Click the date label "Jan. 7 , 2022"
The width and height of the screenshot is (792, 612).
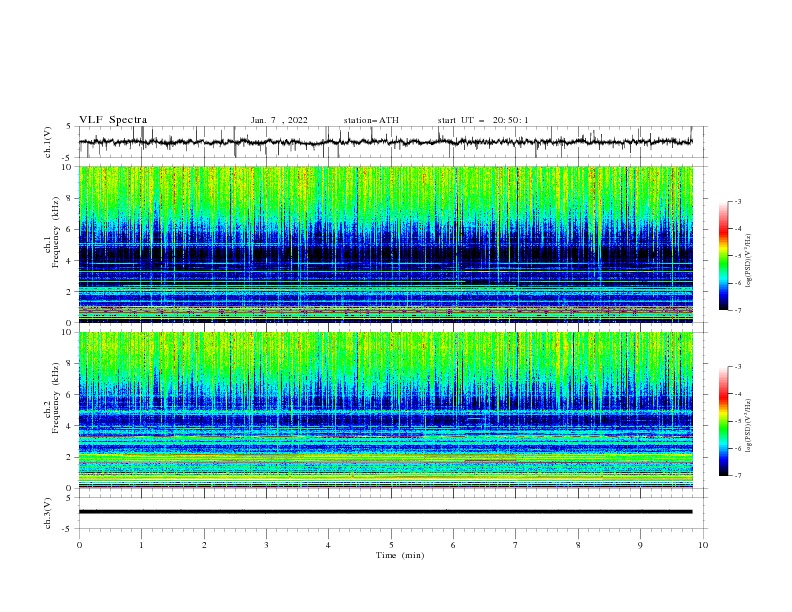point(279,120)
